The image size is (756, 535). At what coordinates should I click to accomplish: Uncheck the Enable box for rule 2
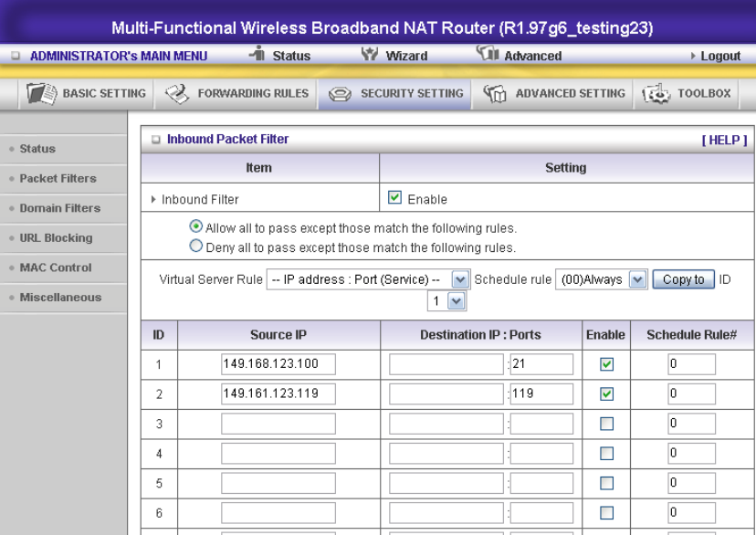pyautogui.click(x=606, y=394)
